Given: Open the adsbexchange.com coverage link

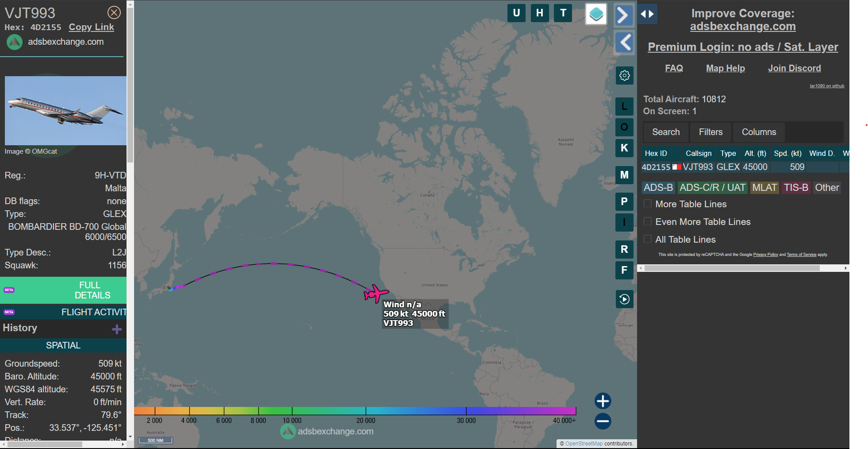Looking at the screenshot, I should pyautogui.click(x=743, y=27).
